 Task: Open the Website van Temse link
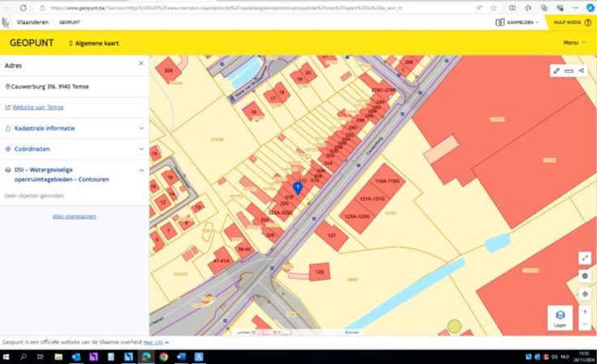[37, 107]
